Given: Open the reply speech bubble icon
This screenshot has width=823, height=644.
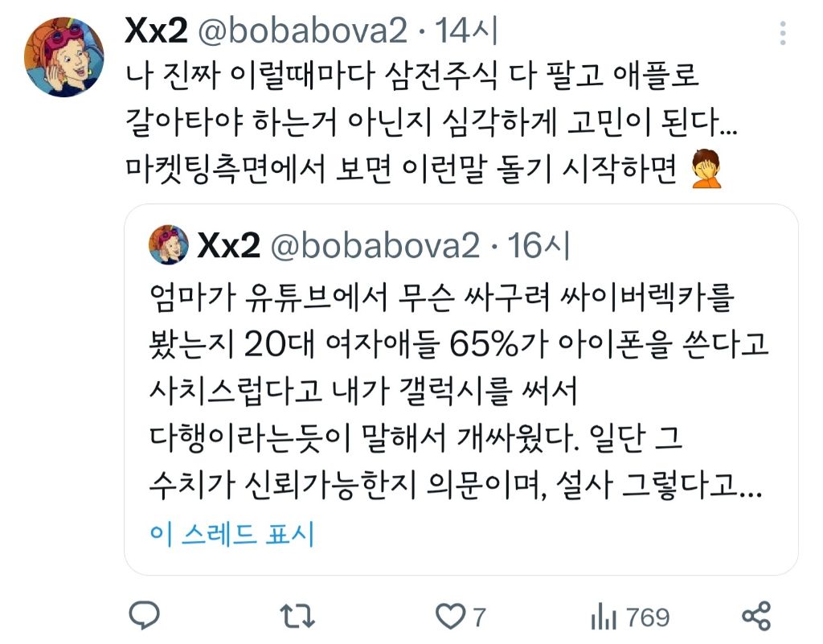Looking at the screenshot, I should (x=145, y=615).
